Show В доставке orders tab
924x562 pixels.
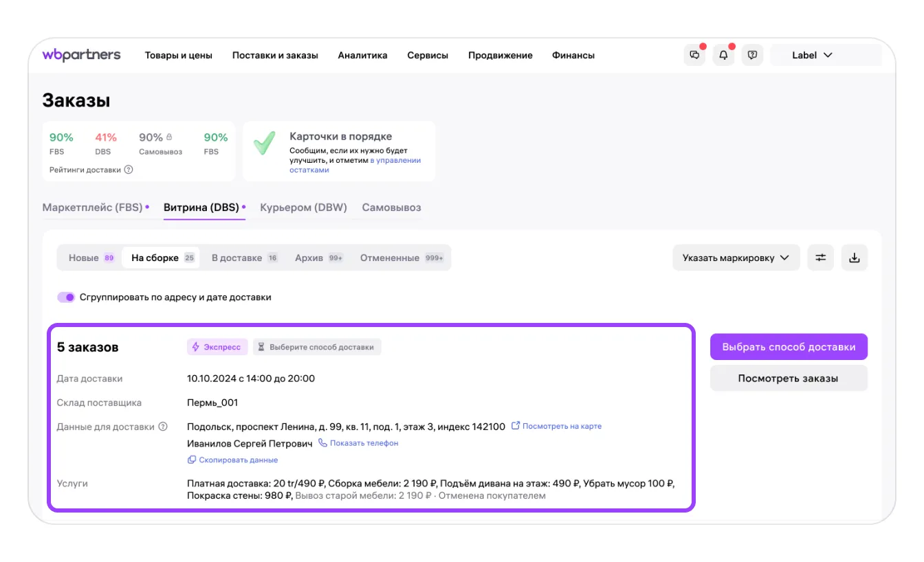tap(244, 258)
